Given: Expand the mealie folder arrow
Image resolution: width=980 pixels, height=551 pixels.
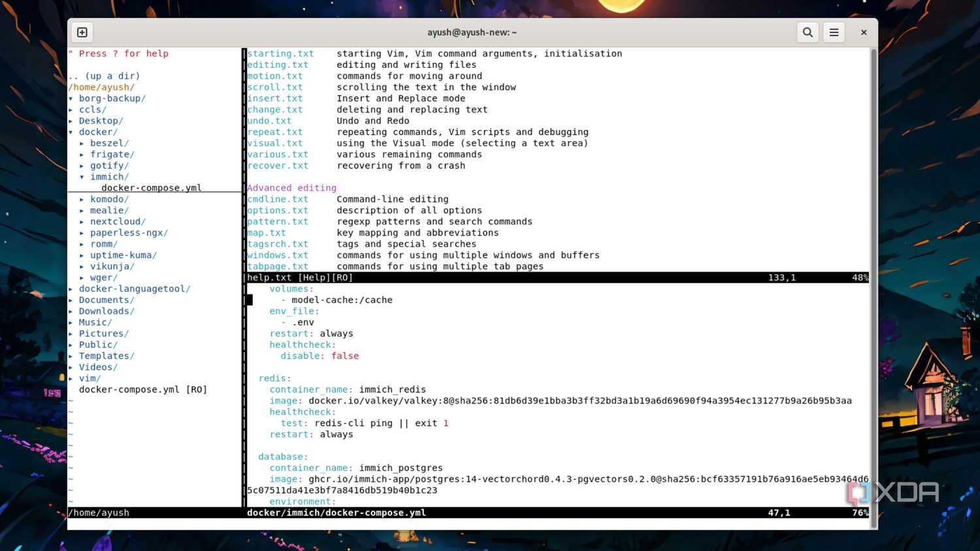Looking at the screenshot, I should (82, 210).
